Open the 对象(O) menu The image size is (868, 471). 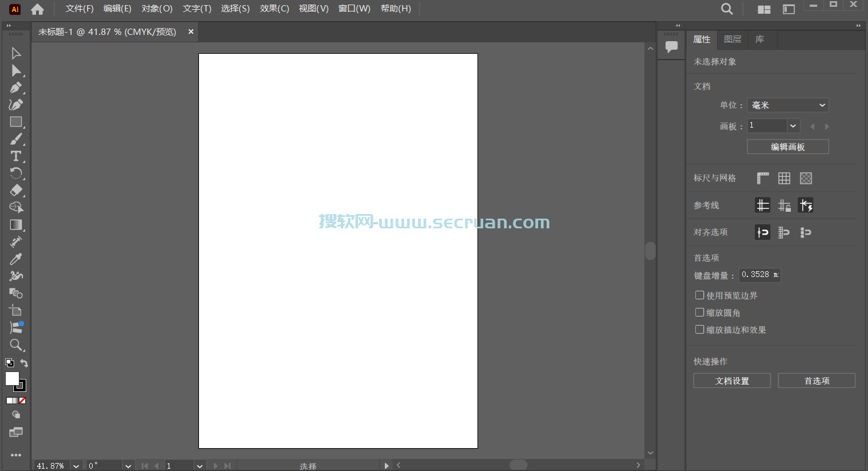[157, 9]
